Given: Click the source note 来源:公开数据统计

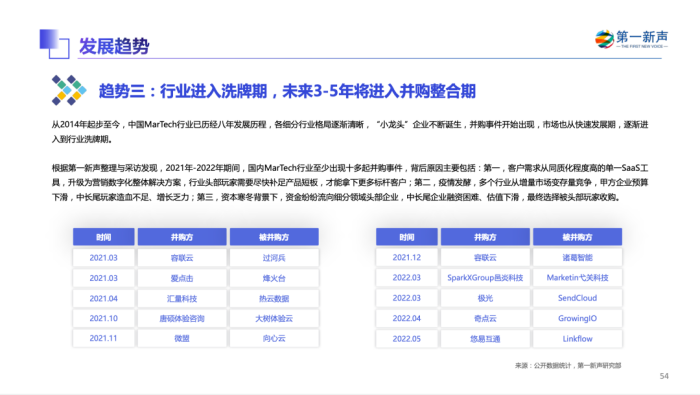Looking at the screenshot, I should pos(568,366).
